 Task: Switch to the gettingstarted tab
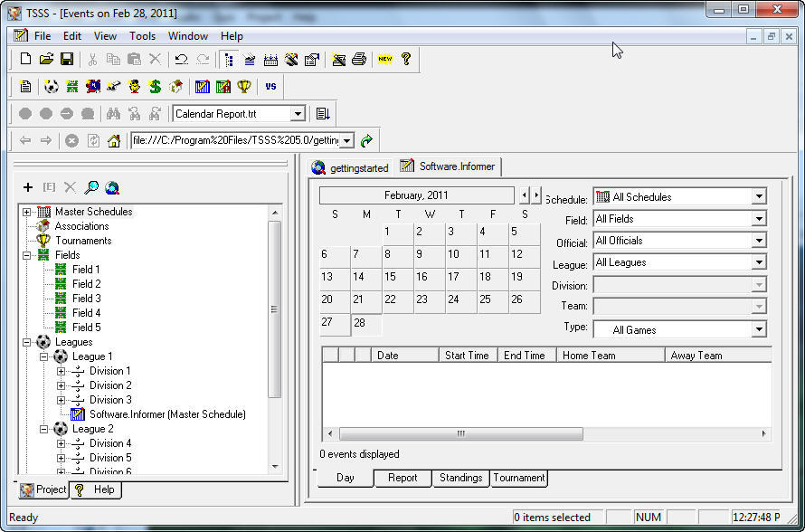coord(355,166)
